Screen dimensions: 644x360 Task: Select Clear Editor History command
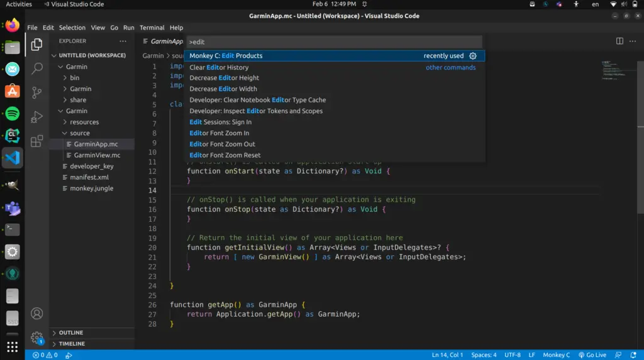[x=335, y=67]
